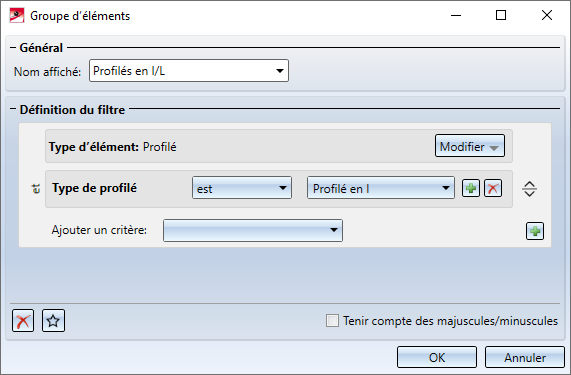The width and height of the screenshot is (571, 375).
Task: Click the application icon in title bar
Action: click(x=17, y=15)
